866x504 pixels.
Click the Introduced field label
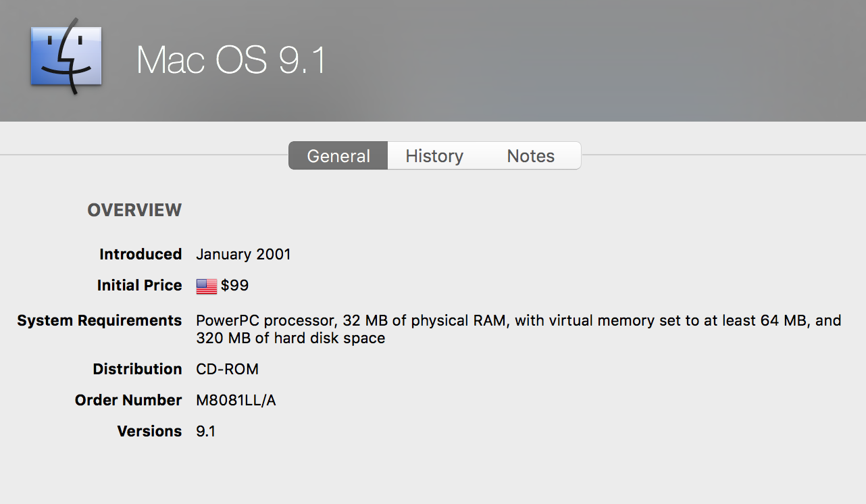141,255
